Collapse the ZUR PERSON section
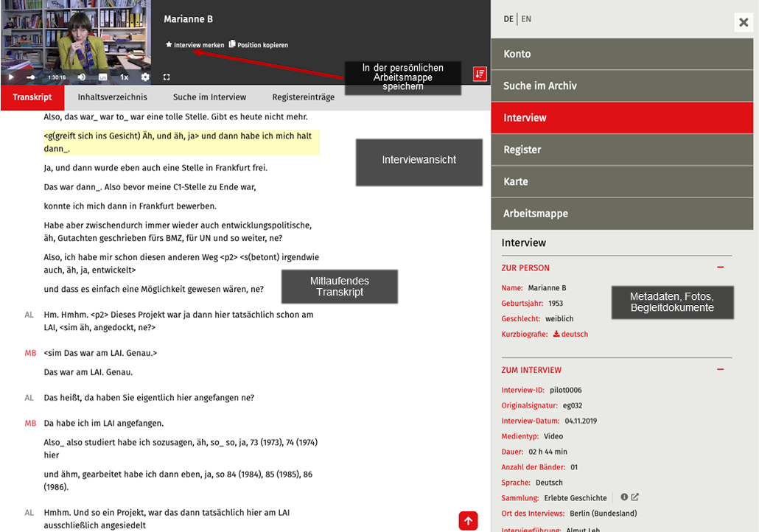759x532 pixels. pyautogui.click(x=720, y=267)
